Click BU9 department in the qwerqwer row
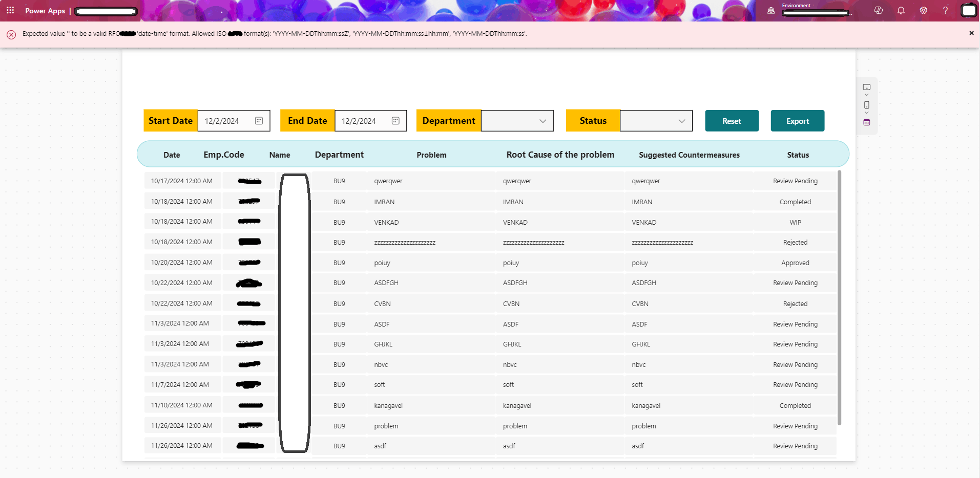The height and width of the screenshot is (478, 980). pyautogui.click(x=339, y=181)
